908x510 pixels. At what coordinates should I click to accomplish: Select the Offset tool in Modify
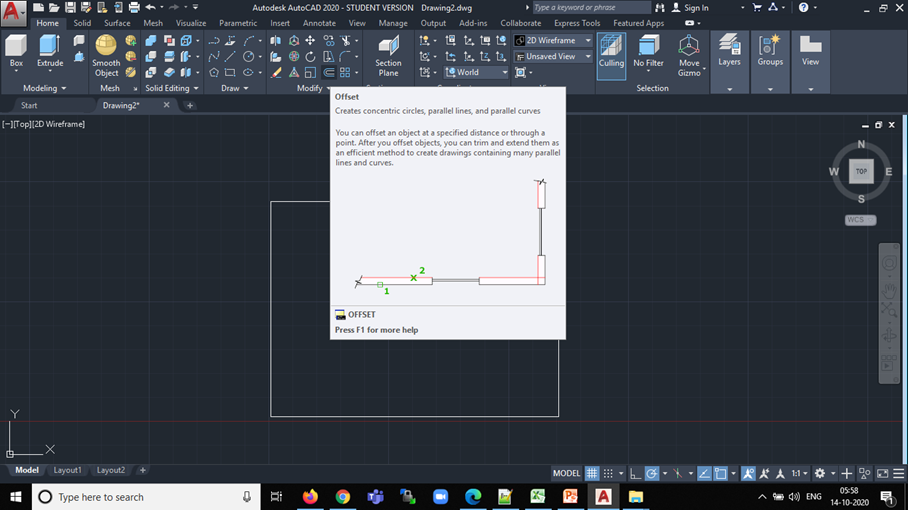click(328, 72)
